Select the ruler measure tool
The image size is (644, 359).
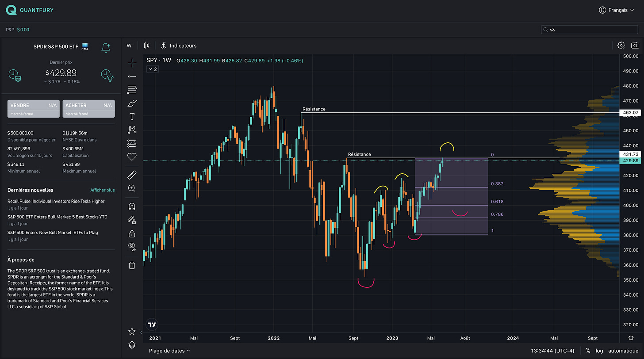(132, 175)
